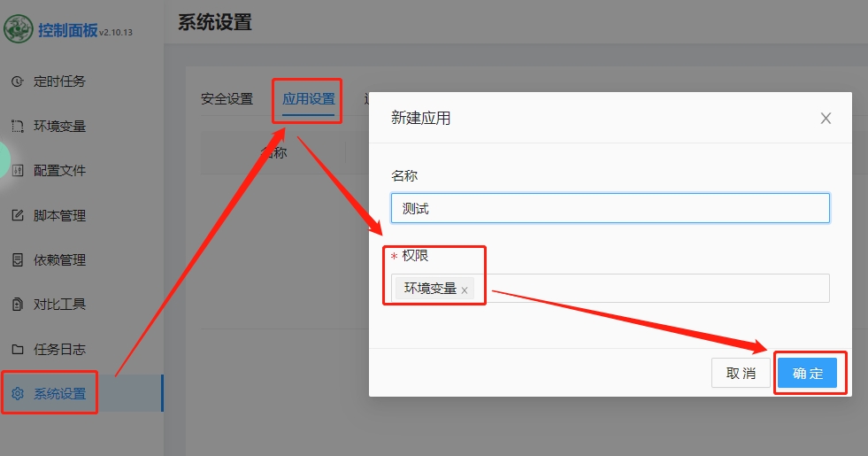Screen dimensions: 868x456
Task: Remove the 环境变量 permission tag
Action: (465, 290)
